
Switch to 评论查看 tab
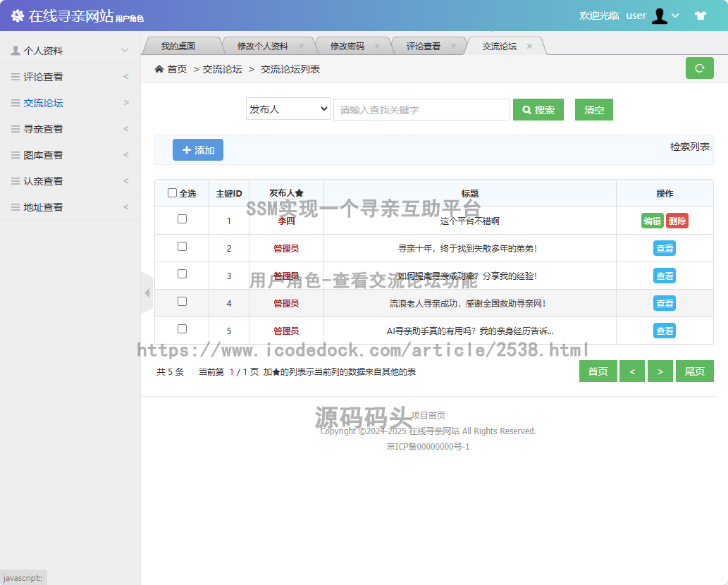(424, 46)
